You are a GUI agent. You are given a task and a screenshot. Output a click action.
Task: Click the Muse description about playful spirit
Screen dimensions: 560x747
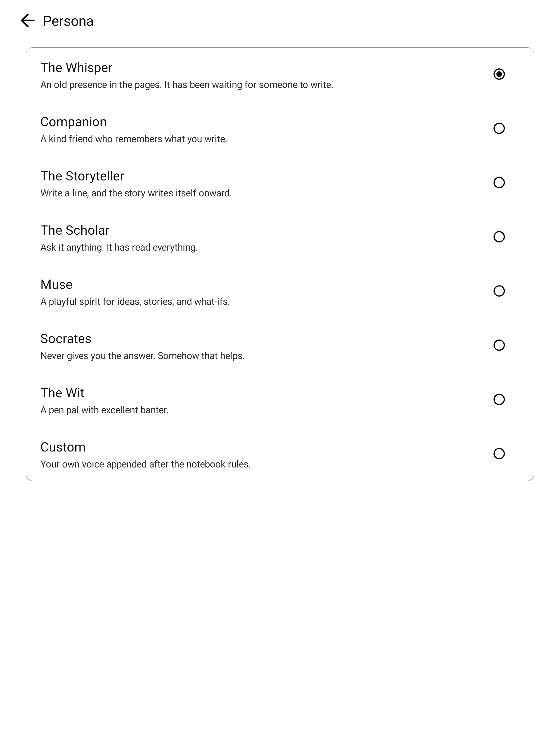(x=135, y=302)
